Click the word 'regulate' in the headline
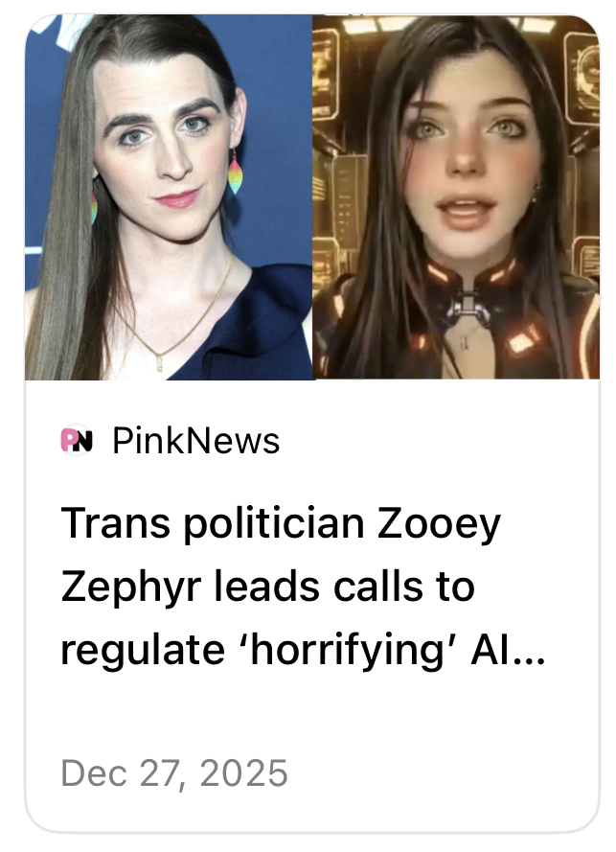616x852 pixels. click(x=143, y=651)
